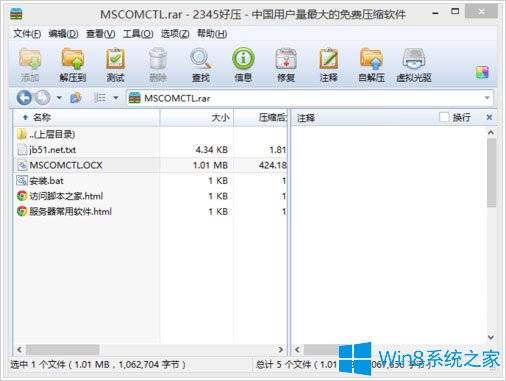Screen dimensions: 506x381
Task: Open the 帮助(H) menu
Action: coord(212,34)
